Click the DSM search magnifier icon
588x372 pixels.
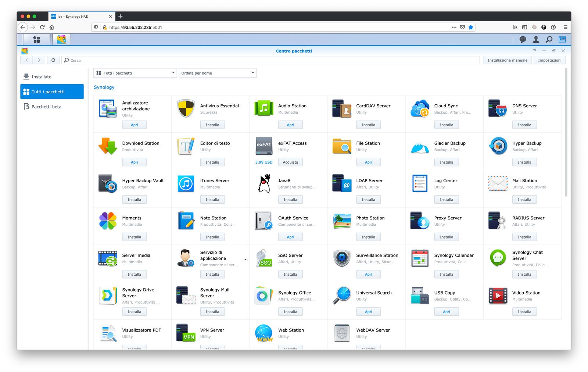(549, 39)
